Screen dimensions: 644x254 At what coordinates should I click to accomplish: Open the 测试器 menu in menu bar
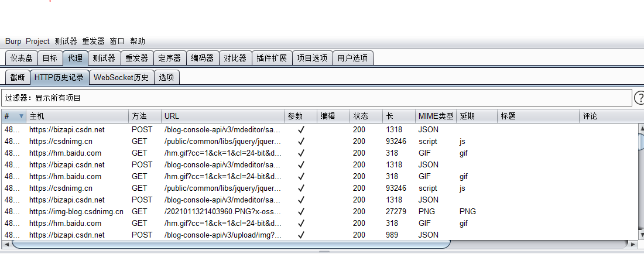[x=66, y=41]
